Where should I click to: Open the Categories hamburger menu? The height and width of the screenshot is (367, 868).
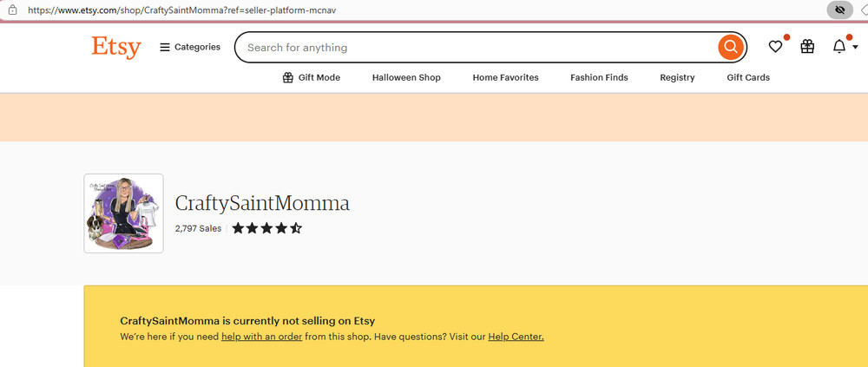(190, 47)
